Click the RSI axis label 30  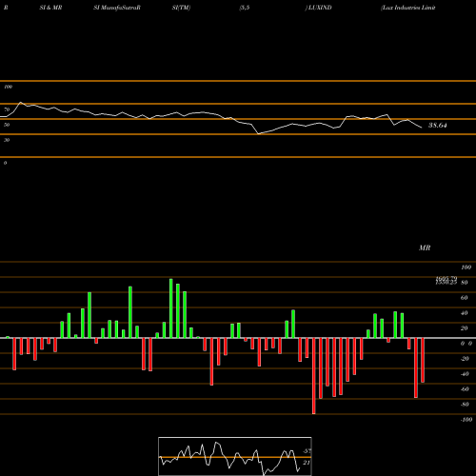[7, 140]
